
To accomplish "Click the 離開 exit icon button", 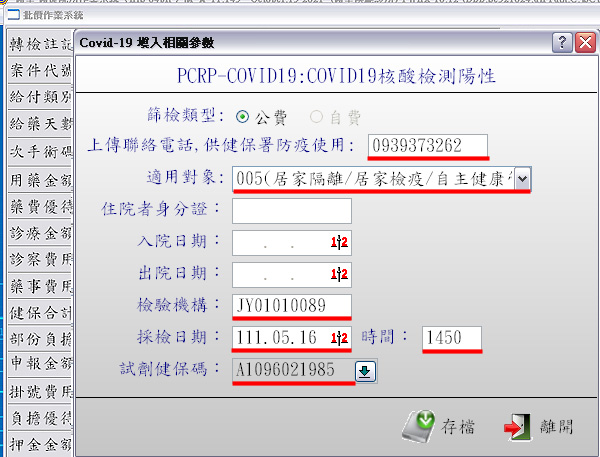I will tap(538, 427).
